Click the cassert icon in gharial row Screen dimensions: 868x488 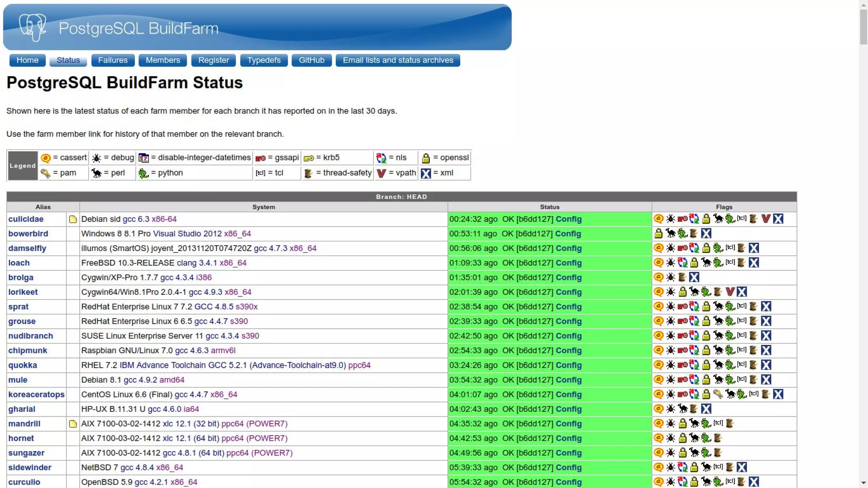click(x=658, y=409)
